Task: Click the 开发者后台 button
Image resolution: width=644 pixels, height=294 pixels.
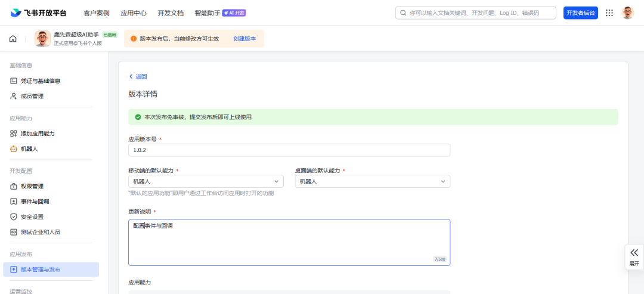Action: pyautogui.click(x=581, y=13)
